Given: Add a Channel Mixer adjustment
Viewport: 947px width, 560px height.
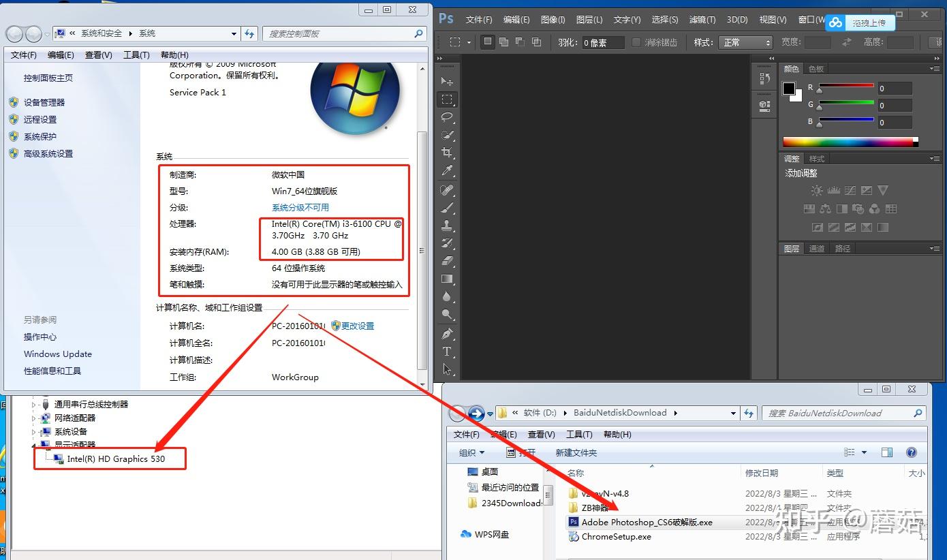Looking at the screenshot, I should 875,209.
